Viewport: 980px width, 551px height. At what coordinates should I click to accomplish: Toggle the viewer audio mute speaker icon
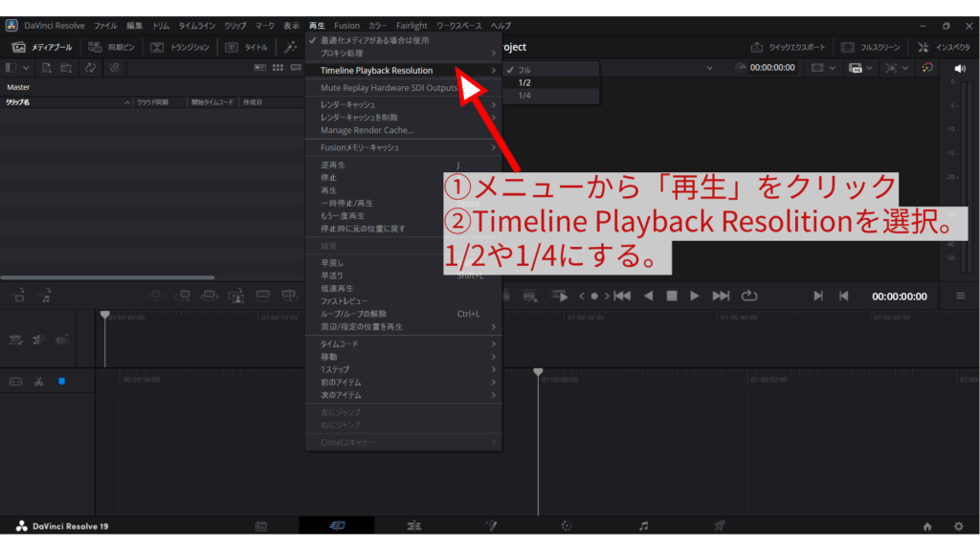[961, 68]
